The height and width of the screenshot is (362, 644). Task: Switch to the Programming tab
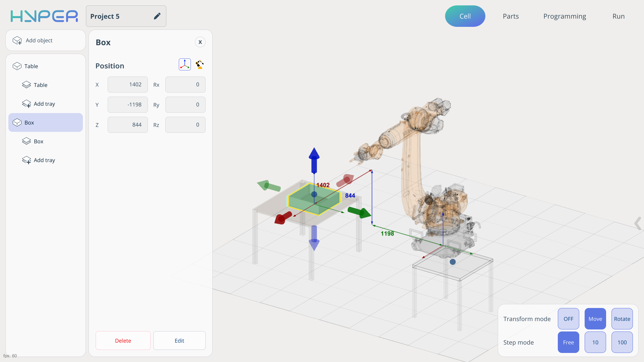coord(565,16)
